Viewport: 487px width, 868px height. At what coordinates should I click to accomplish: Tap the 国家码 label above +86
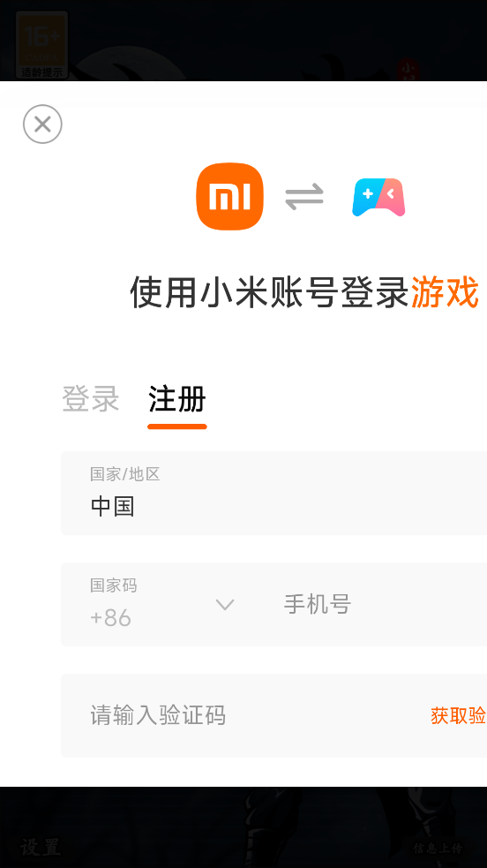pyautogui.click(x=113, y=585)
